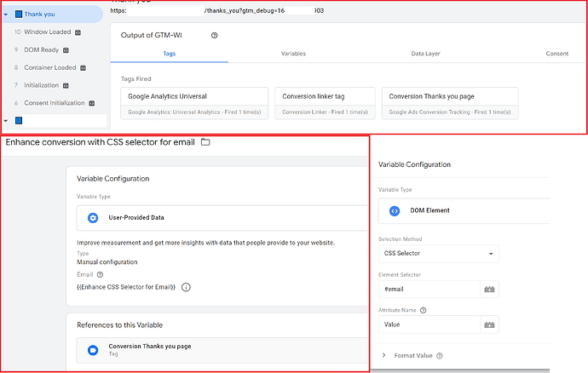Screen dimensions: 588x373
Task: Click the Element Selector field containing #email
Action: tap(429, 289)
